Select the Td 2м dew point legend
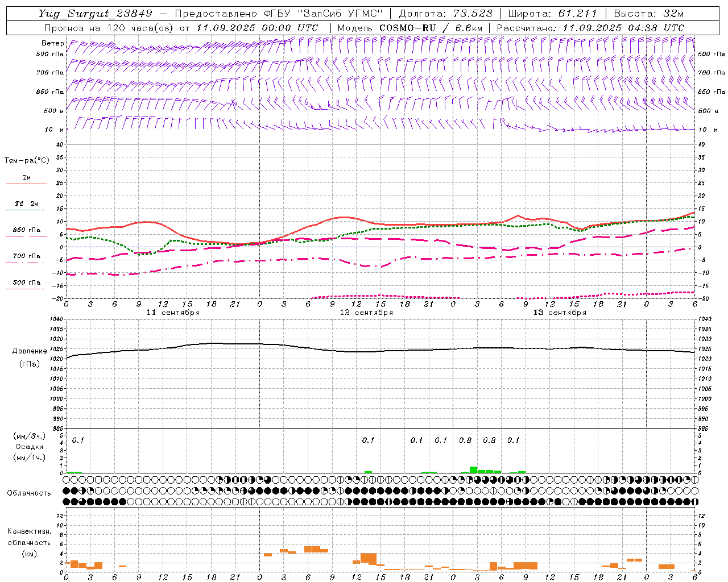The width and height of the screenshot is (728, 582). 26,203
